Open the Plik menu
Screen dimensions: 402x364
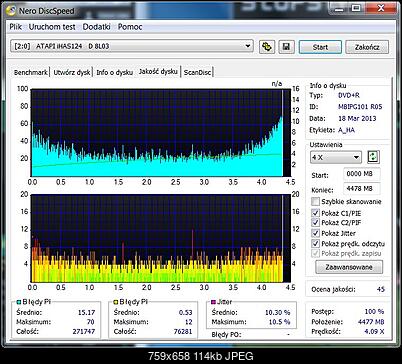click(16, 27)
